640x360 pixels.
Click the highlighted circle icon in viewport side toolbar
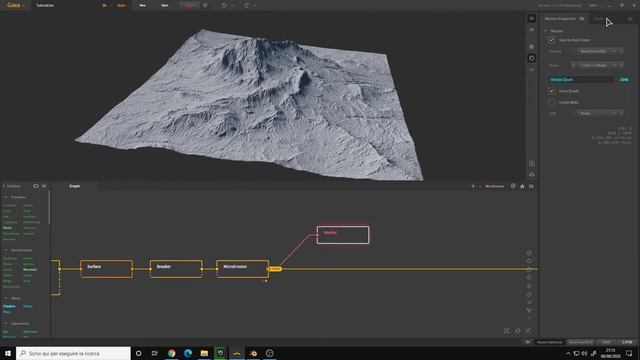click(531, 58)
